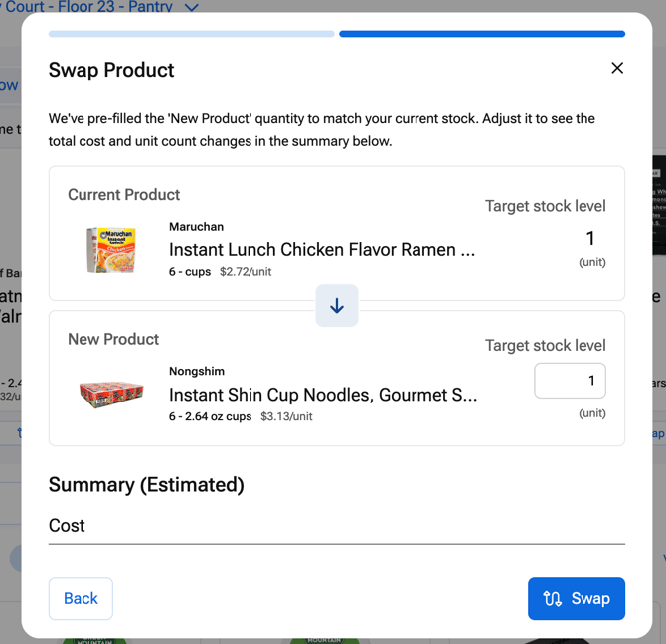Screen dimensions: 666x644
Task: Go back with the Back button
Action: tap(81, 598)
